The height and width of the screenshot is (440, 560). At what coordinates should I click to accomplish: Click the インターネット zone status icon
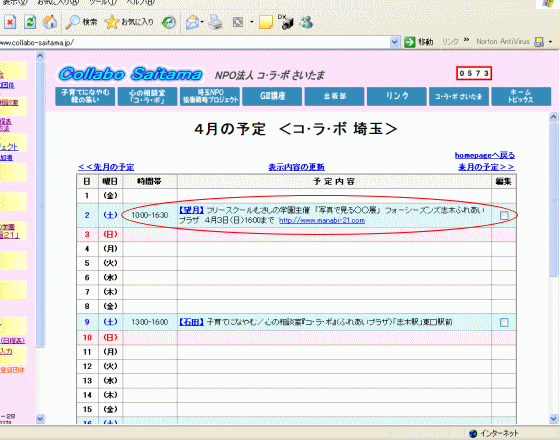[473, 434]
